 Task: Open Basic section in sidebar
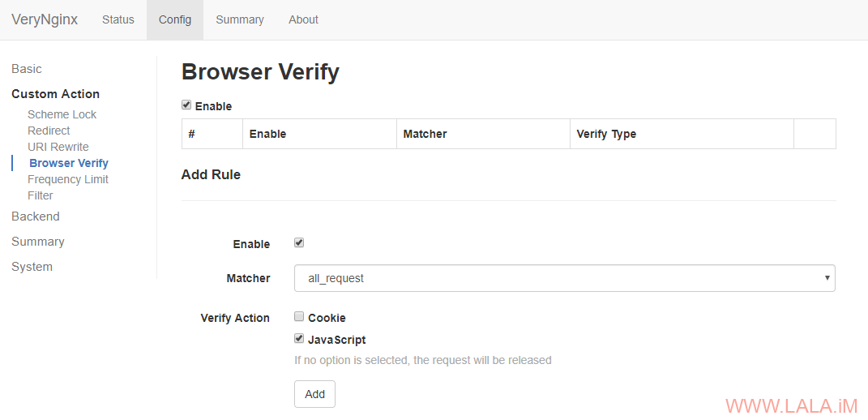tap(27, 69)
